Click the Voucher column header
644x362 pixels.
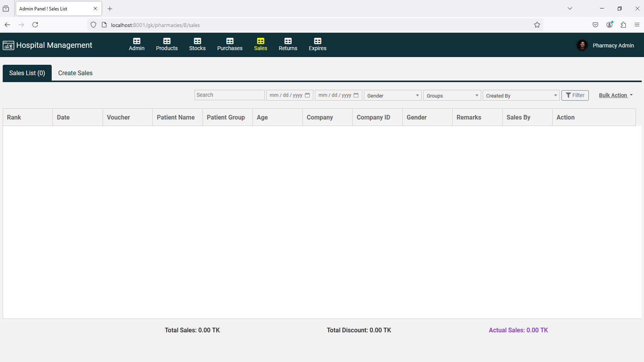tap(128, 117)
